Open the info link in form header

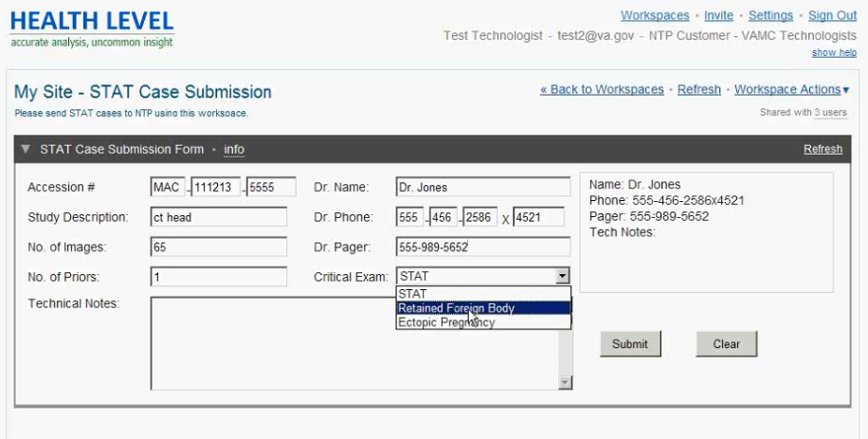[234, 149]
